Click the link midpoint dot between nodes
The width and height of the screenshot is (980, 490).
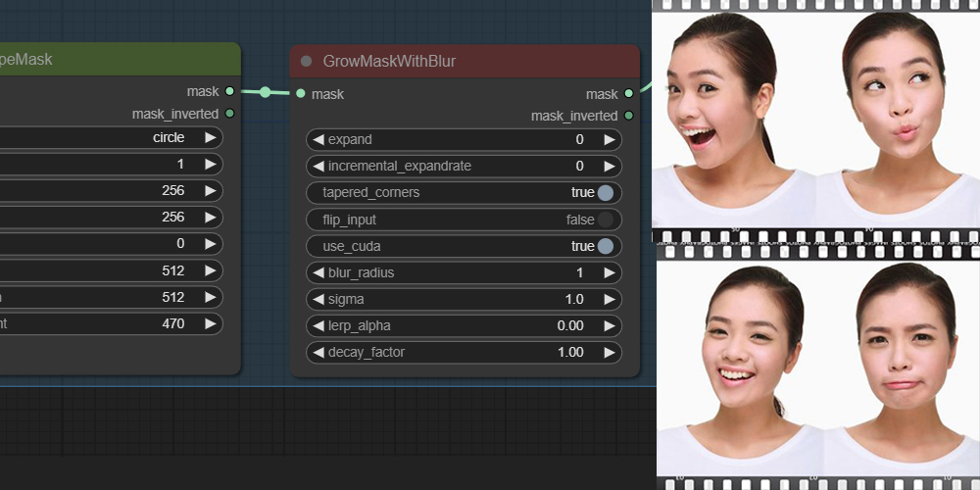(265, 92)
